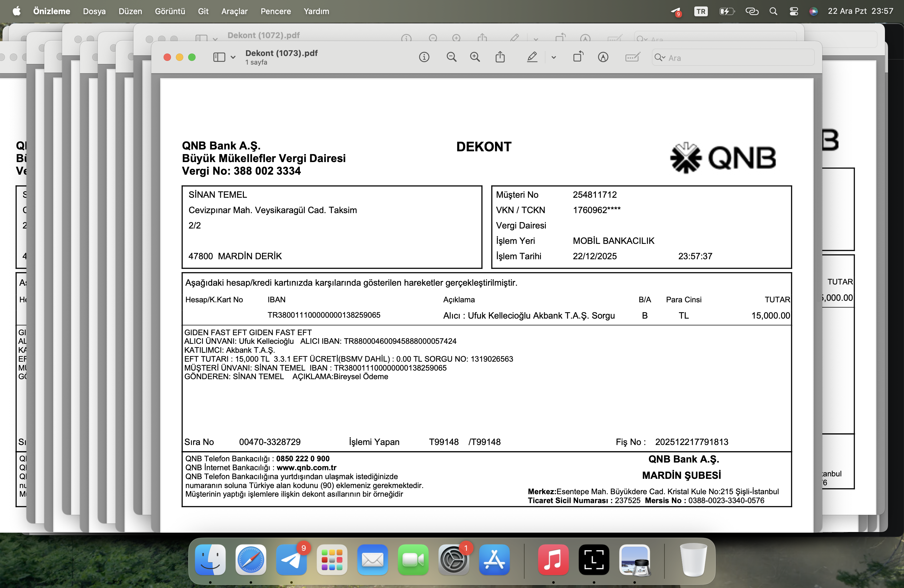Zoom out the Dekont (1073) document

(x=451, y=58)
